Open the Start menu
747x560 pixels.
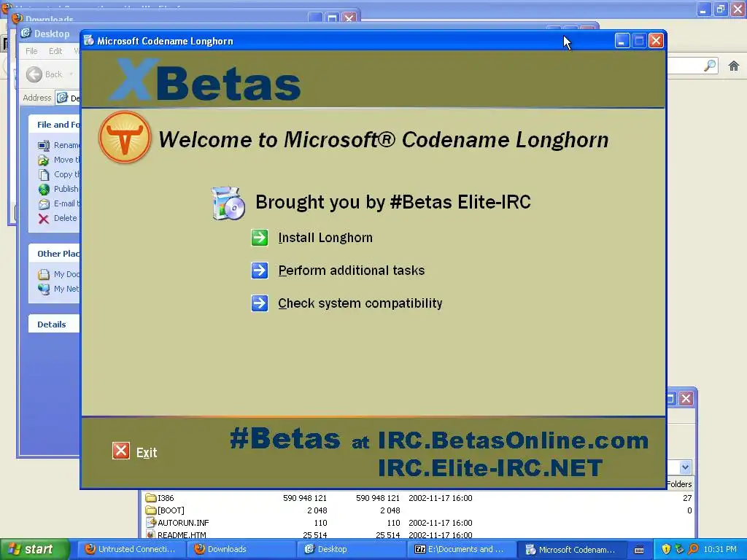tap(34, 550)
